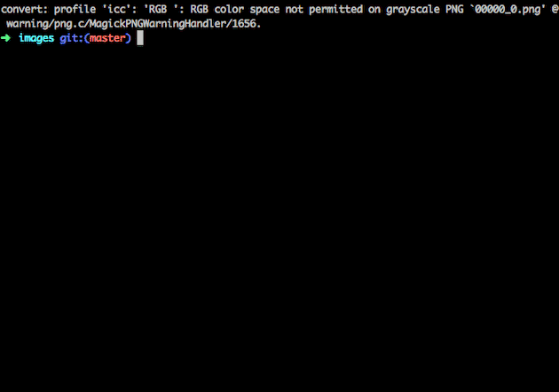The image size is (559, 392).
Task: Click the first quoted 'RGB ' string
Action: click(161, 9)
